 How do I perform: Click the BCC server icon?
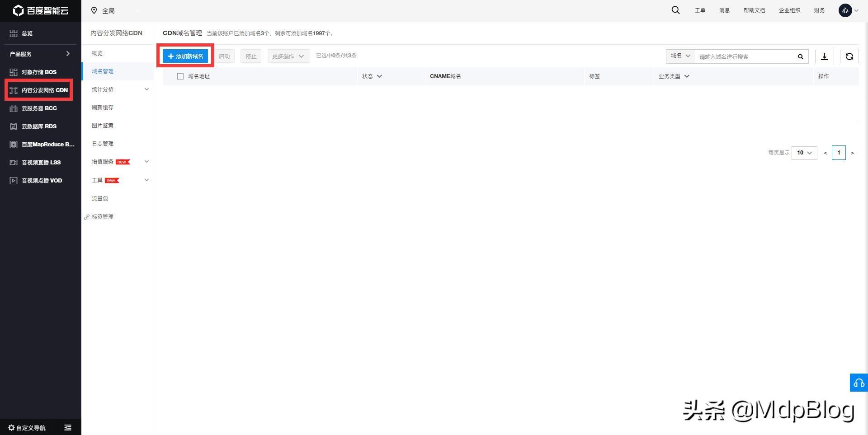click(14, 108)
